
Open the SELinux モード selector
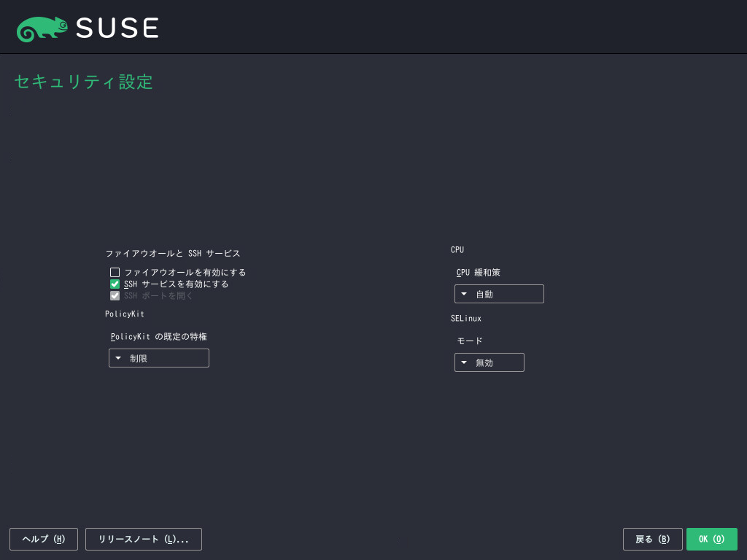[x=489, y=362]
